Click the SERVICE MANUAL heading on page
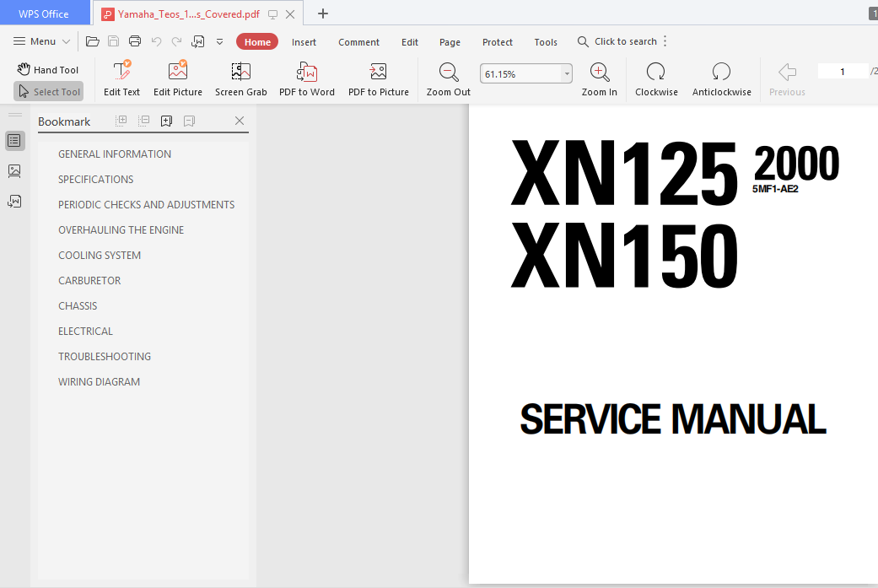 click(672, 419)
